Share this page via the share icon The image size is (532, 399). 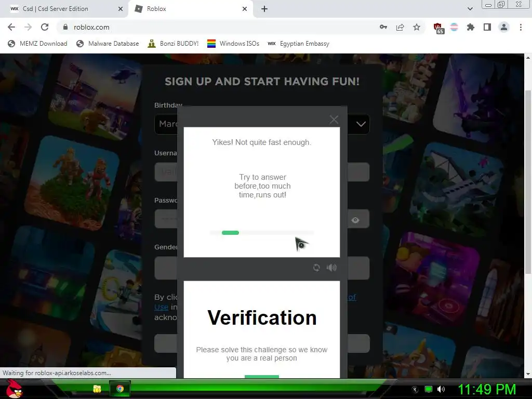tap(400, 27)
